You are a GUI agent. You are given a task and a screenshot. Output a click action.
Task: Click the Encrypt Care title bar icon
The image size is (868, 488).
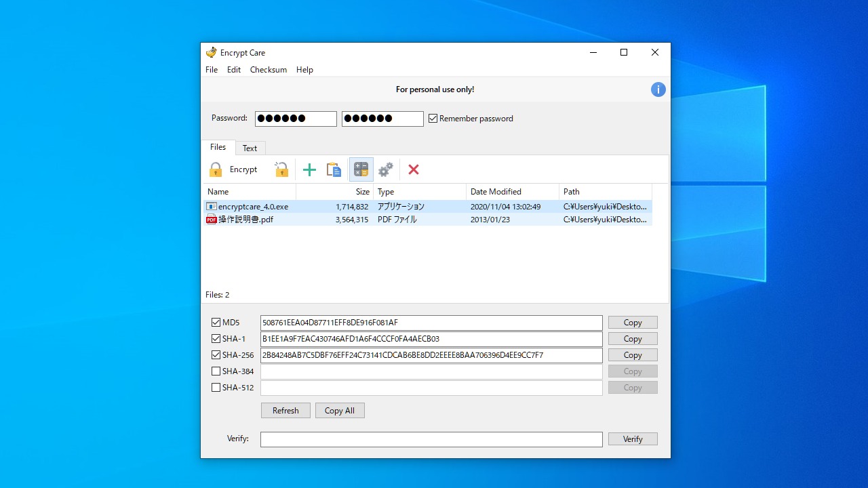point(212,53)
